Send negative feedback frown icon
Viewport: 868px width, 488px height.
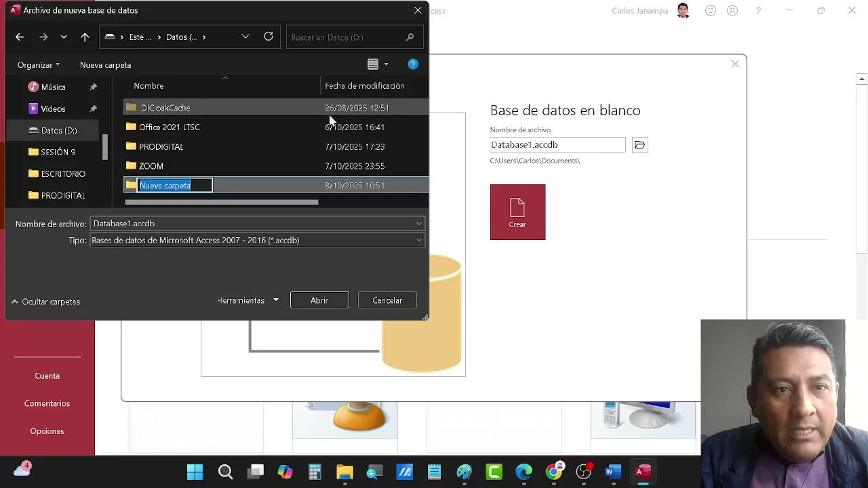click(732, 10)
